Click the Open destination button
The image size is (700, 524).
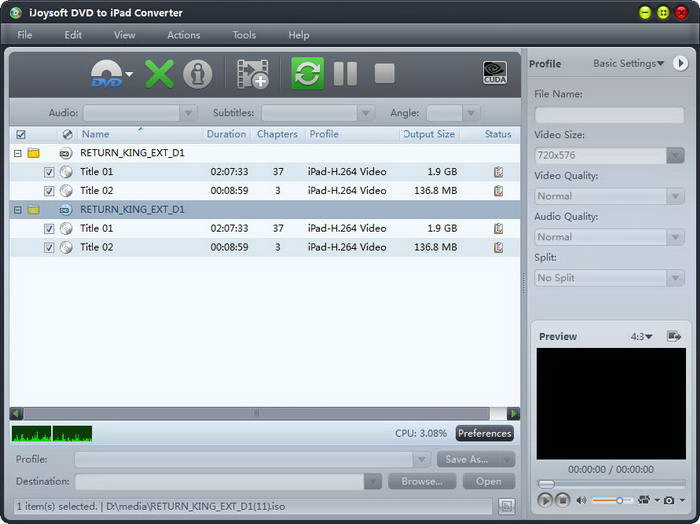coord(489,482)
